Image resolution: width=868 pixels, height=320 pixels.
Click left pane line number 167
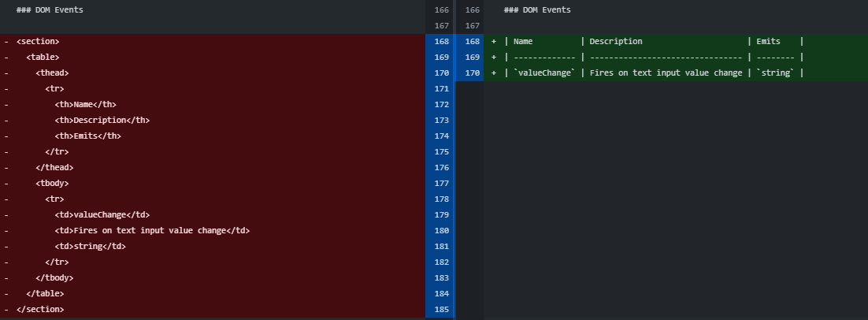point(442,25)
